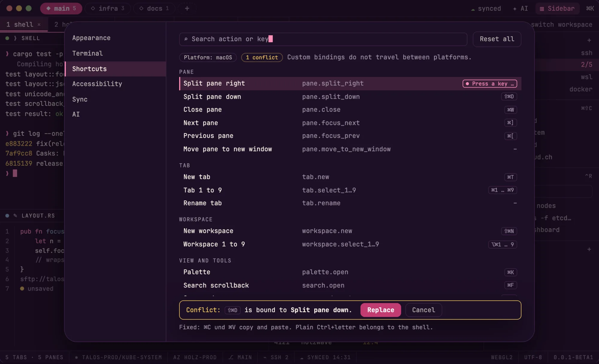Select the tab.new action id
This screenshot has height=364, width=599.
pos(316,177)
